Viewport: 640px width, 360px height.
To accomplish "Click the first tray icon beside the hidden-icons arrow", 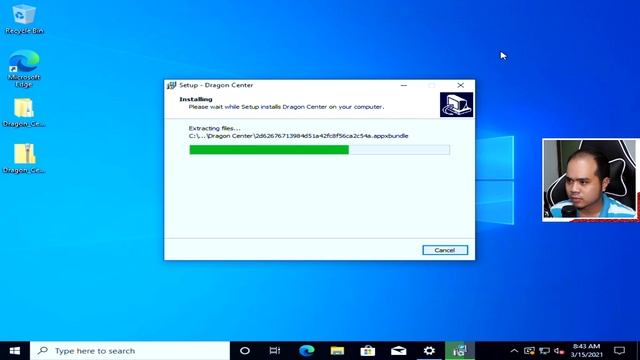I will click(529, 351).
